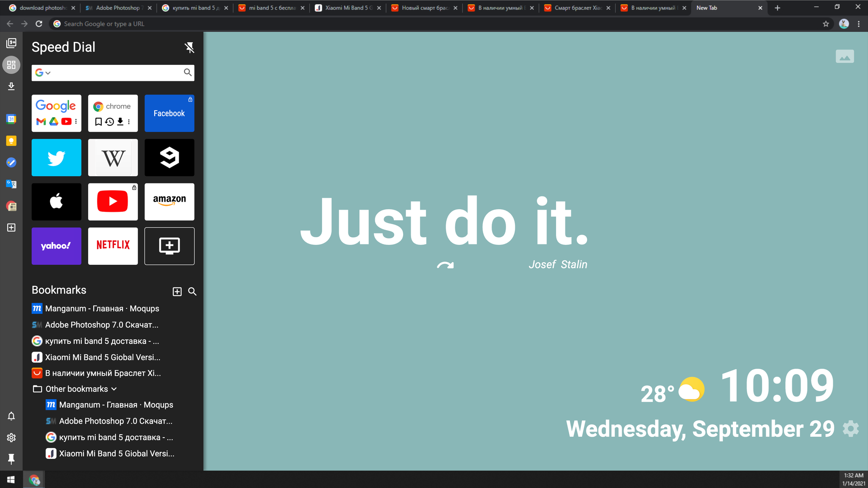This screenshot has height=488, width=868.
Task: Open the News panel icon
Action: [x=11, y=207]
